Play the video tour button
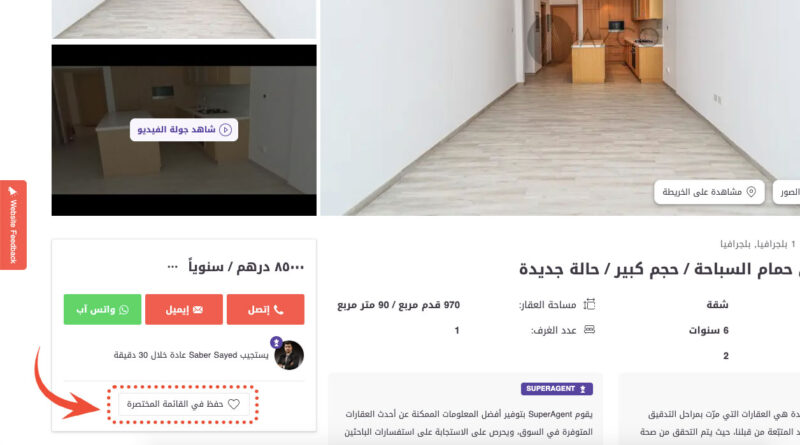The image size is (800, 445). pyautogui.click(x=184, y=130)
